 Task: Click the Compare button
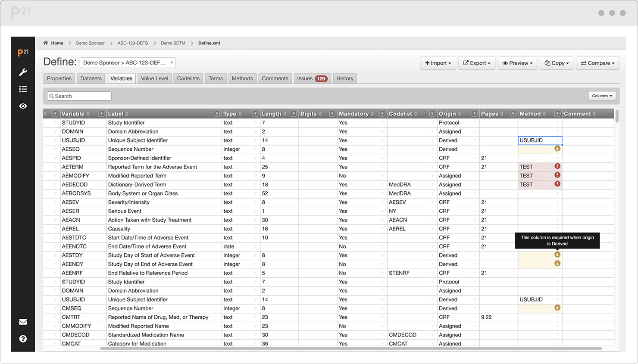click(x=598, y=63)
